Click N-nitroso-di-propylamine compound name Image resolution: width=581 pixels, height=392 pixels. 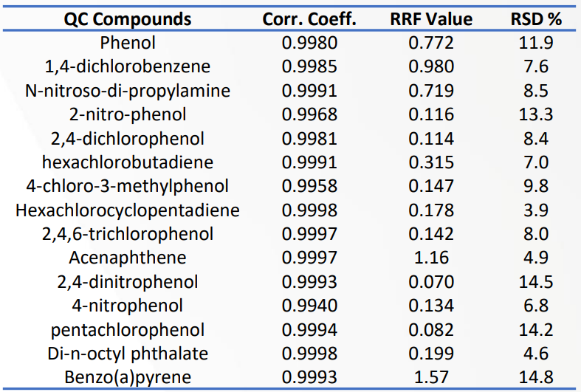128,91
